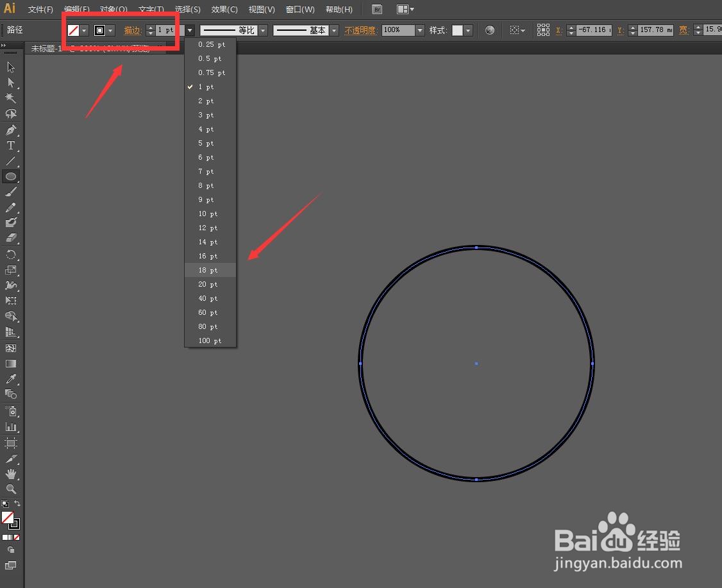Image resolution: width=722 pixels, height=588 pixels.
Task: Choose 5 pt stroke weight
Action: (x=210, y=143)
